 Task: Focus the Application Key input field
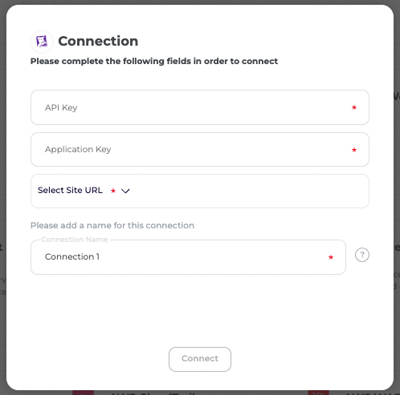(x=200, y=149)
